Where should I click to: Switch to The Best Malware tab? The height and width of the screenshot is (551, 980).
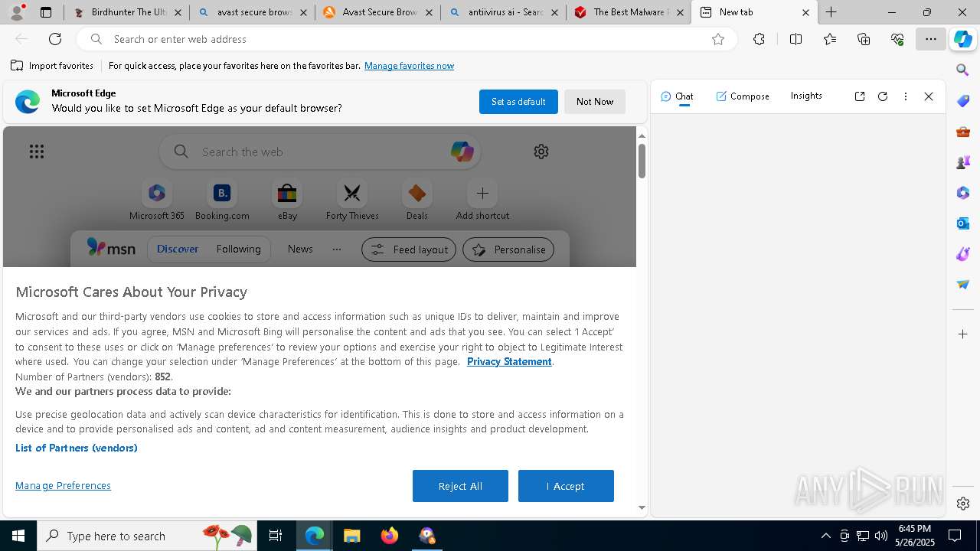pyautogui.click(x=629, y=12)
